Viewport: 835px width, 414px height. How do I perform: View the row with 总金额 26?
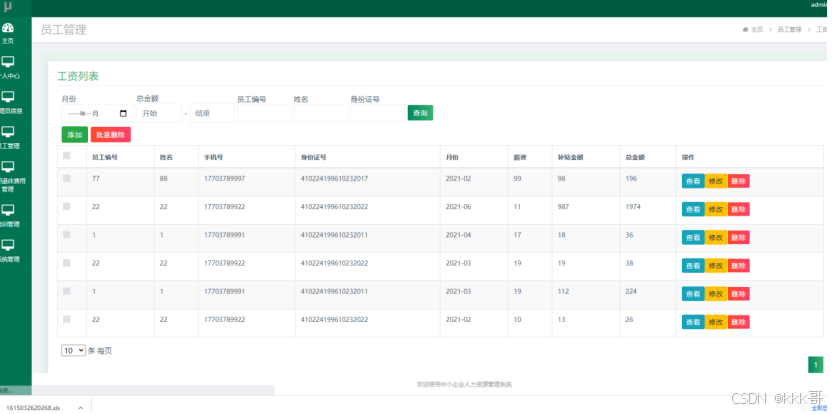point(693,322)
